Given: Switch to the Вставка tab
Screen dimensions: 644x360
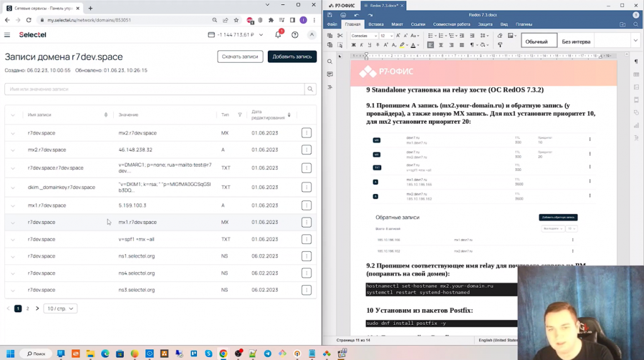Looking at the screenshot, I should 376,25.
